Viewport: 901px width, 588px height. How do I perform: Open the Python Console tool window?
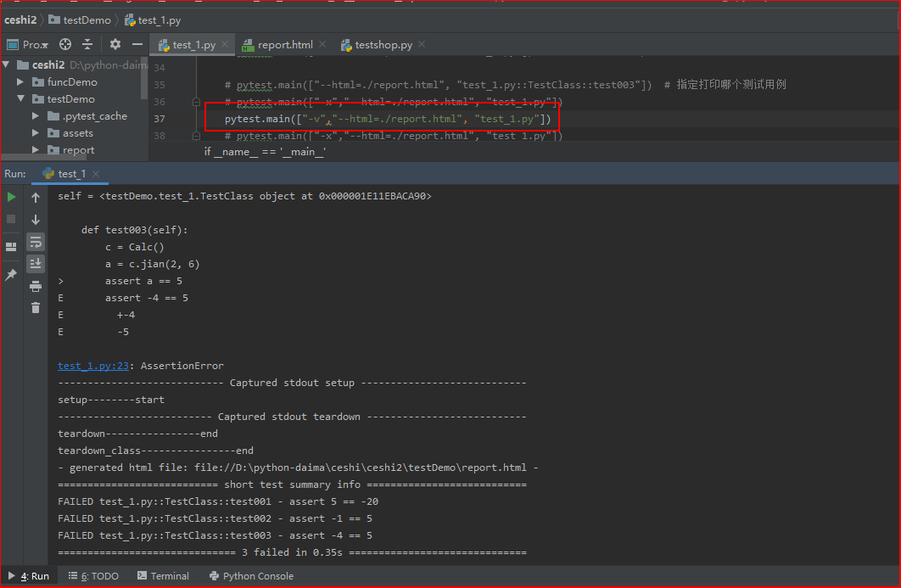coord(252,576)
